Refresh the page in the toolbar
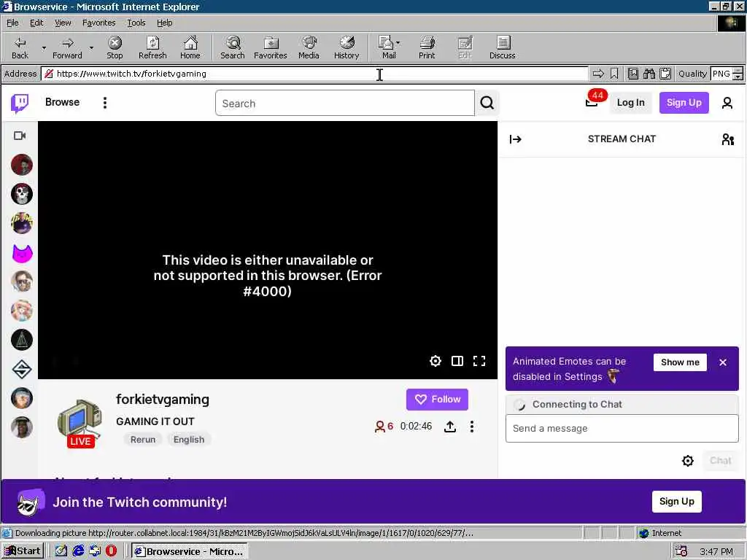This screenshot has width=747, height=560. click(152, 47)
